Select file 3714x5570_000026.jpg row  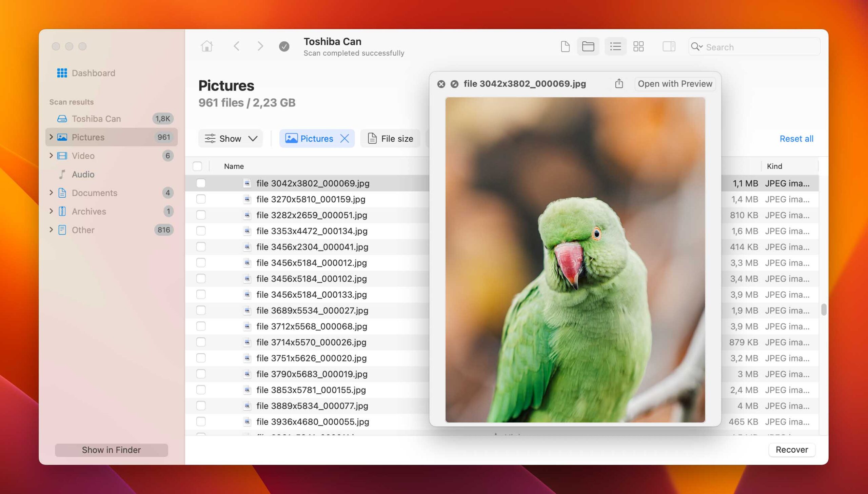click(x=307, y=342)
